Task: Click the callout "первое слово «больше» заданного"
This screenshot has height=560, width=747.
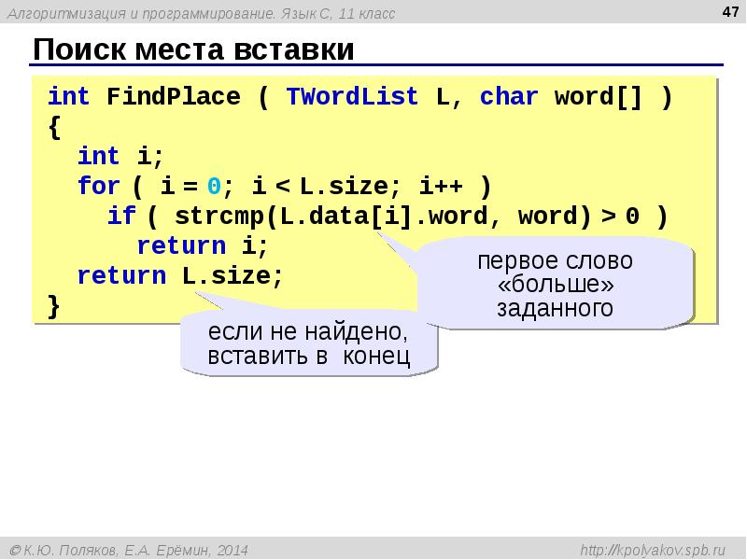Action: click(555, 285)
